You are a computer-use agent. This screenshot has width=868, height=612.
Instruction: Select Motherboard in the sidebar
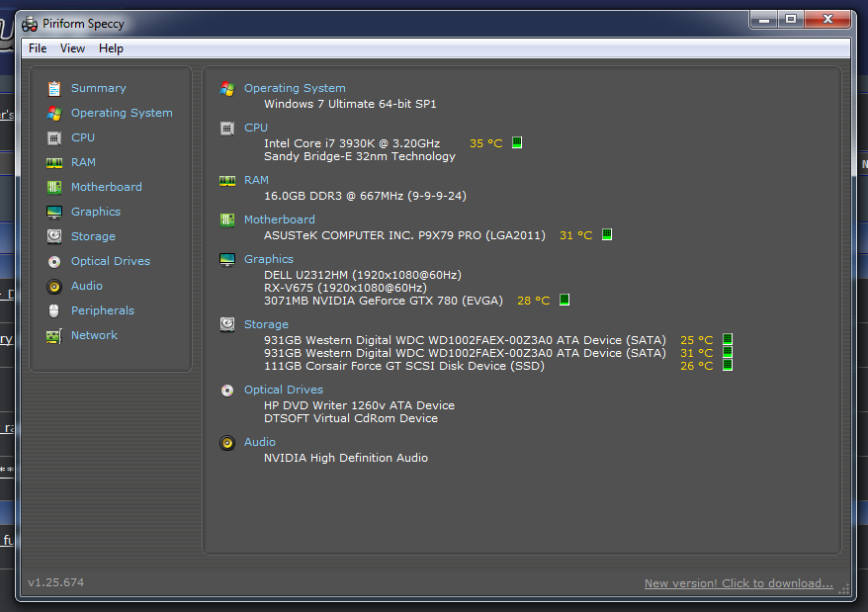tap(107, 187)
